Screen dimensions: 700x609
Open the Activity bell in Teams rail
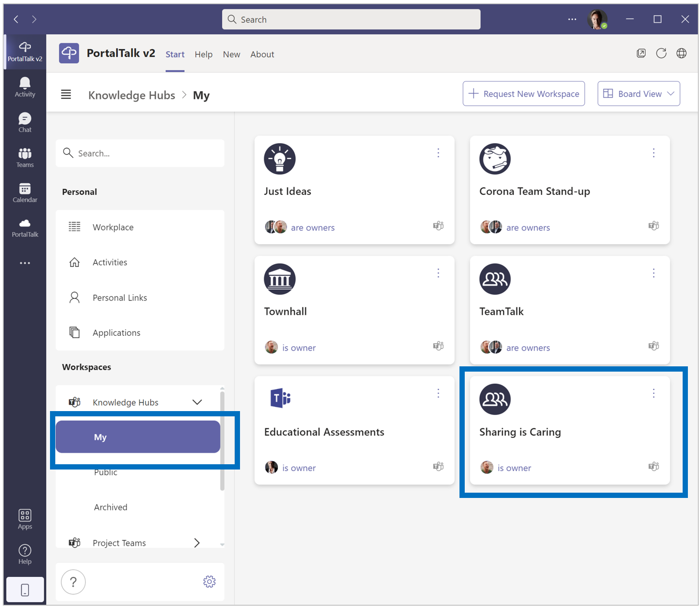25,87
